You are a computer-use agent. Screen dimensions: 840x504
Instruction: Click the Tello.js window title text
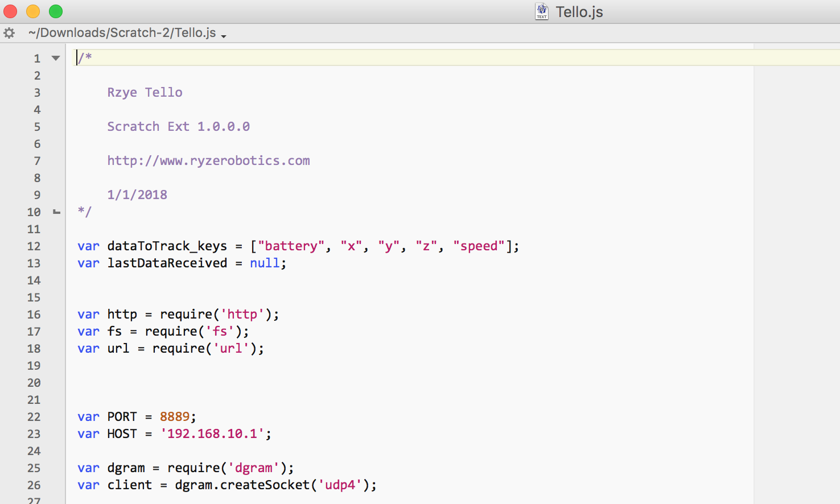[579, 12]
